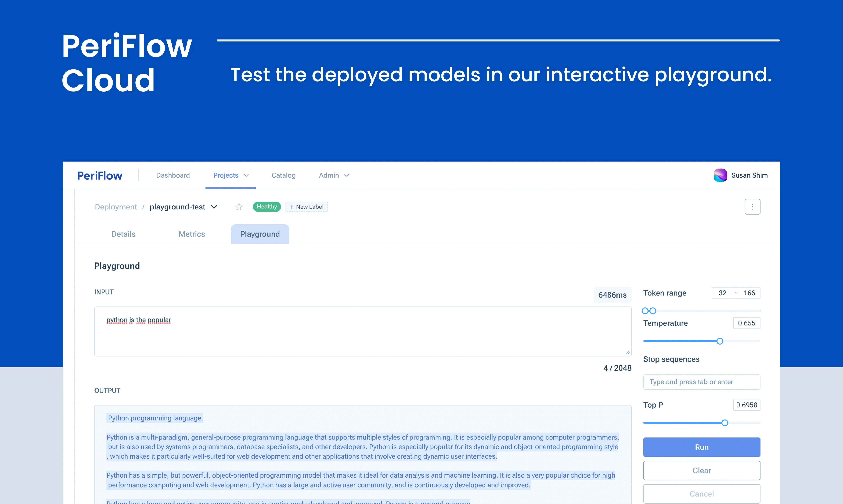Click the PeriFlow logo in navbar
The width and height of the screenshot is (843, 504).
click(100, 176)
